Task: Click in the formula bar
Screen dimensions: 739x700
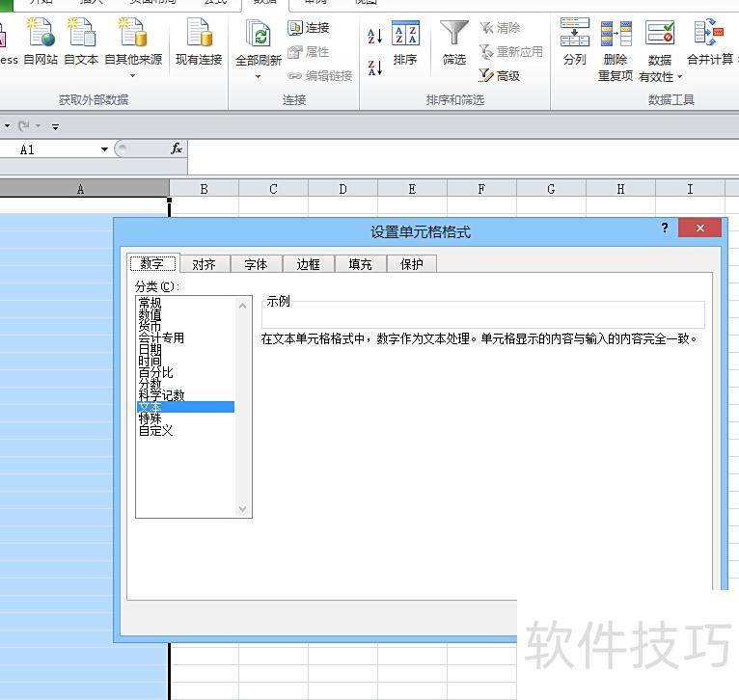Action: tap(463, 157)
